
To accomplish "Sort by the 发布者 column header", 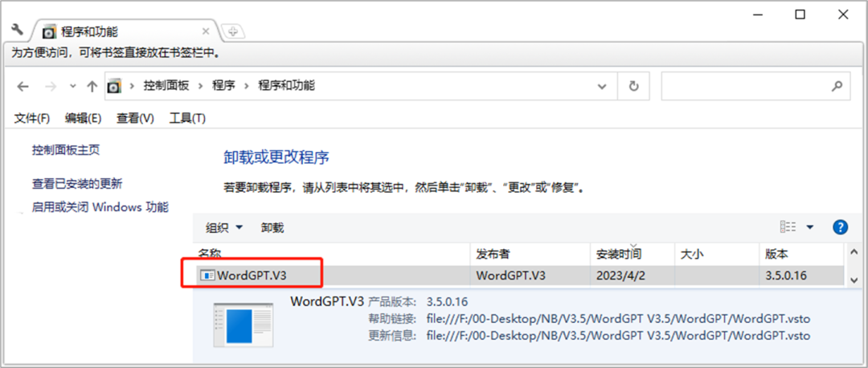I will (530, 254).
